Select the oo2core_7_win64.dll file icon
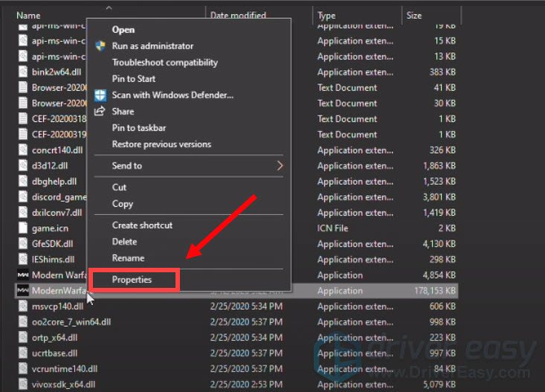 (x=23, y=322)
